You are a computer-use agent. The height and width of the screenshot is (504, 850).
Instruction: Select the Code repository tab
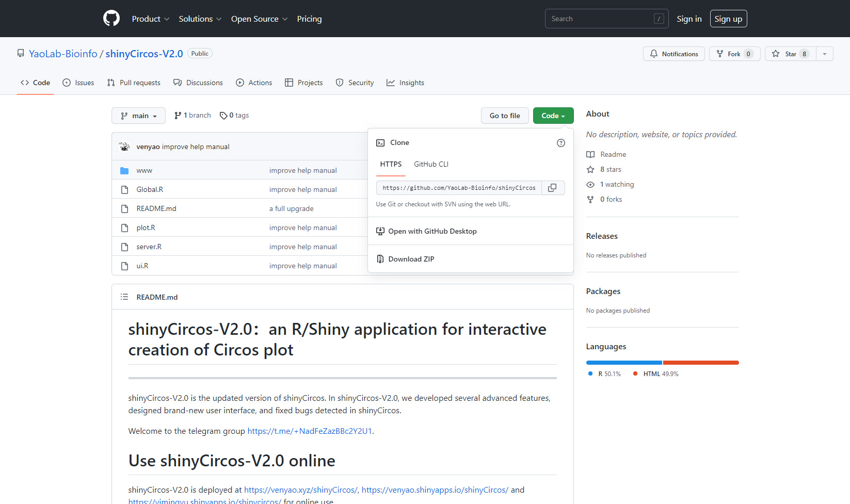pyautogui.click(x=35, y=83)
